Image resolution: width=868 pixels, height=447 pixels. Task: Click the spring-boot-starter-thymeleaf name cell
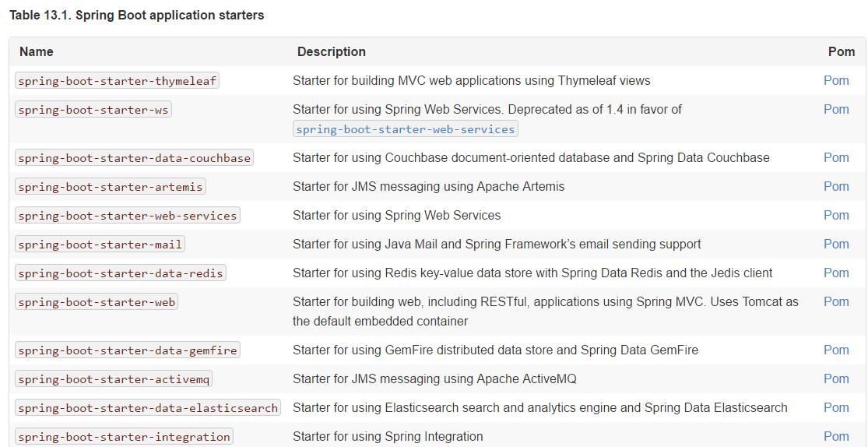click(117, 81)
